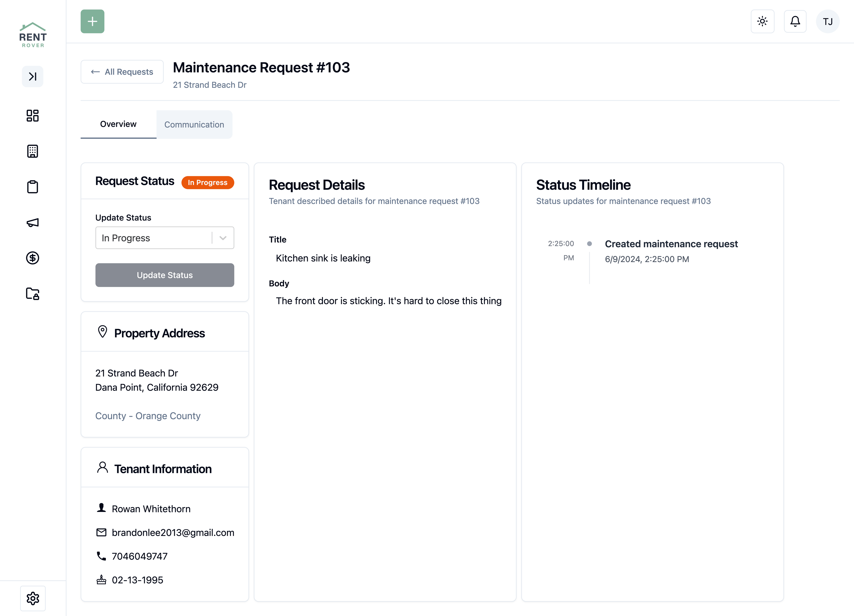Viewport: 854px width, 616px height.
Task: Click the settings gear icon
Action: [x=32, y=598]
